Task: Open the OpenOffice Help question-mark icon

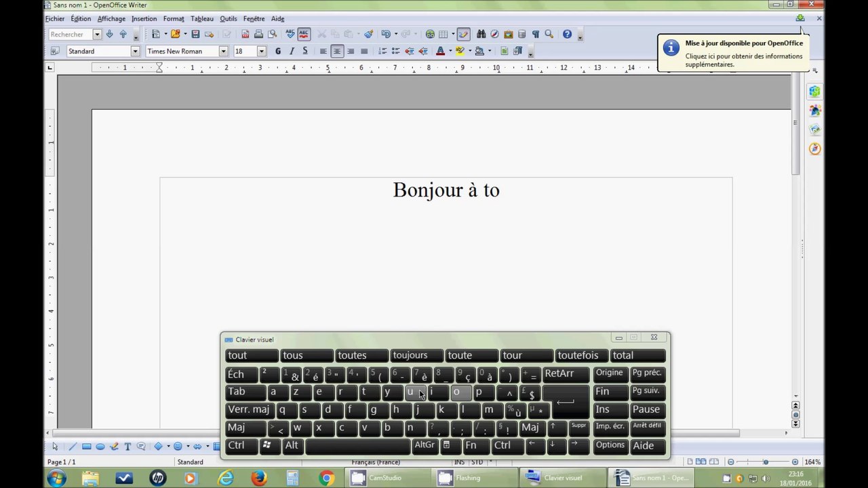Action: pos(567,34)
